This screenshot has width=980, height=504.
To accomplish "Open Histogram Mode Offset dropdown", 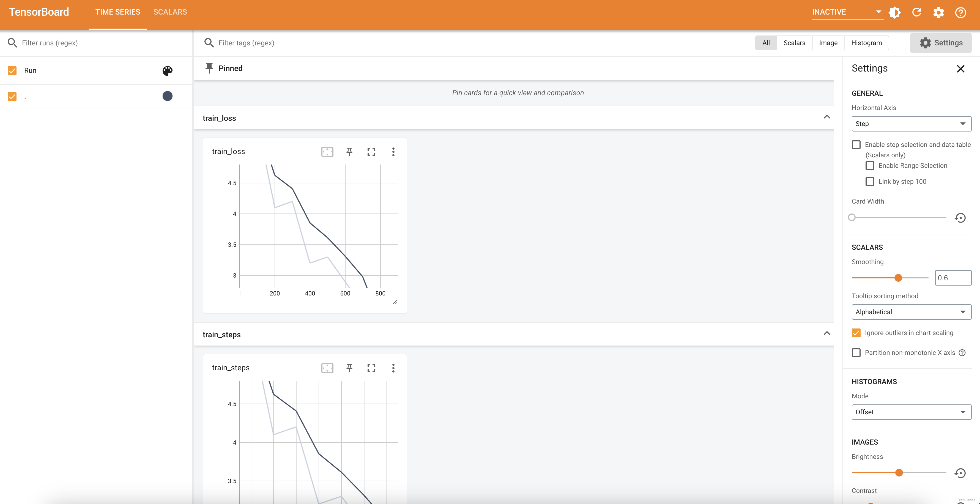I will pos(911,412).
